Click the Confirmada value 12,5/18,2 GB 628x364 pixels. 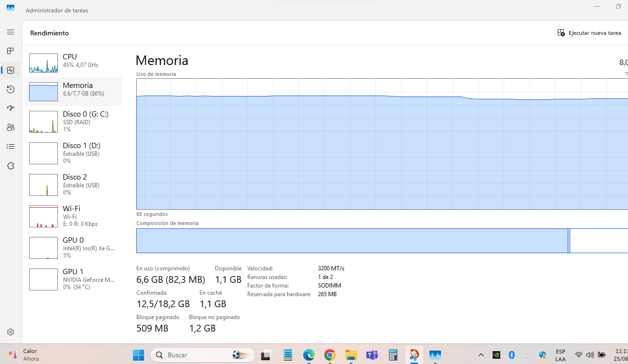(x=163, y=304)
